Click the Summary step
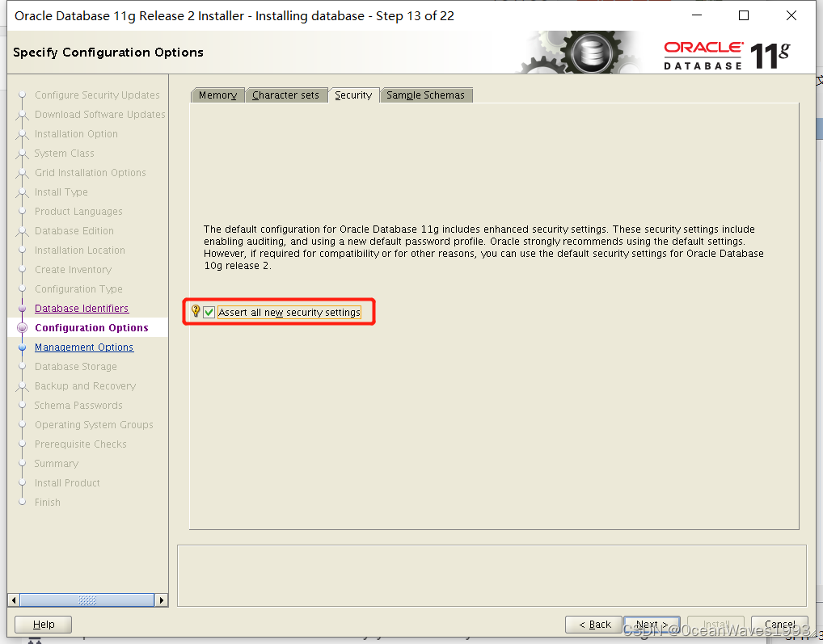Viewport: 823px width, 644px height. coord(56,464)
